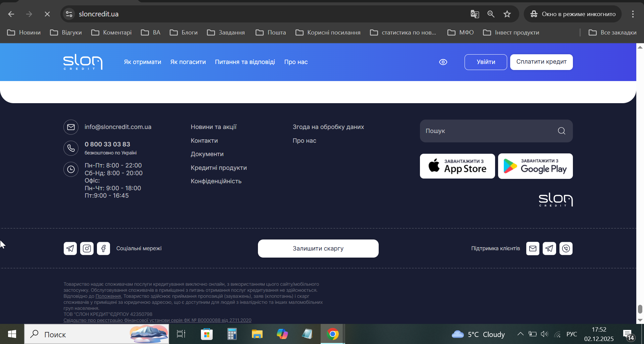This screenshot has height=344, width=644.
Task: Click the Chrome icon in taskbar
Action: click(x=332, y=334)
